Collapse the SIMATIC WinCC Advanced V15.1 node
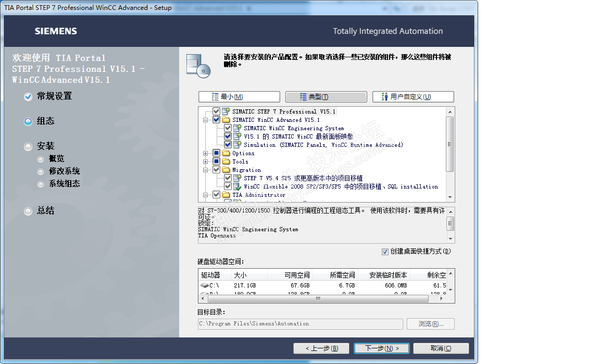This screenshot has height=364, width=600. (x=206, y=120)
